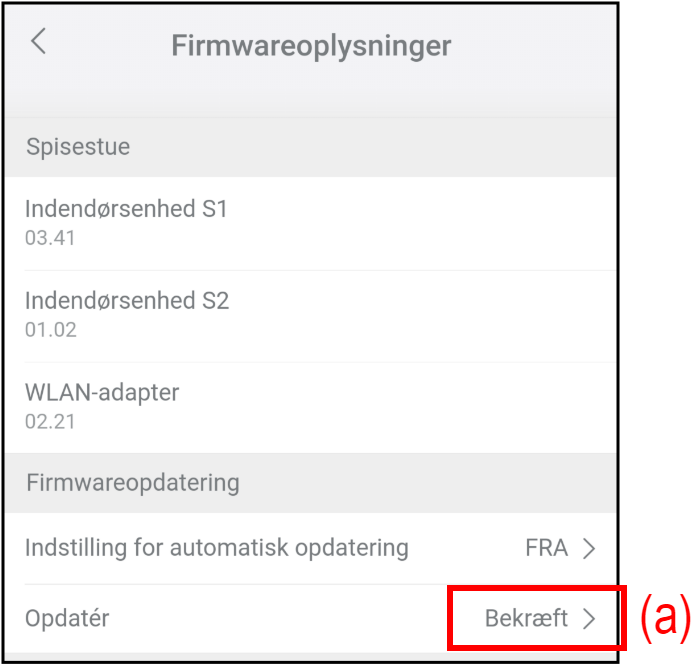
Task: Select the WLAN-adapter entry
Action: tap(102, 392)
